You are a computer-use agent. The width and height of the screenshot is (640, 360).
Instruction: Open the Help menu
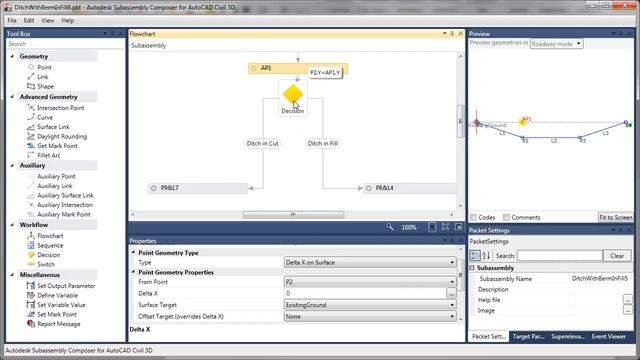coord(68,20)
